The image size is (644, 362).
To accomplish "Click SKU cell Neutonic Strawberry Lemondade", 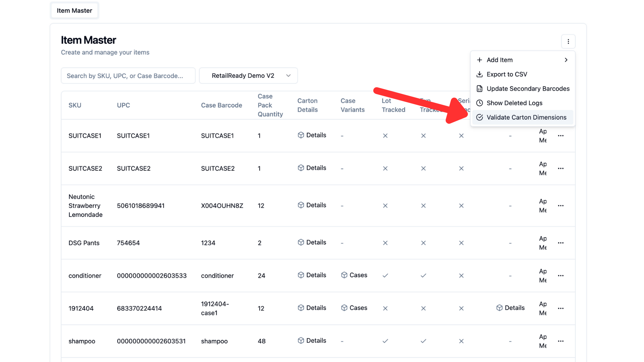I will pyautogui.click(x=86, y=206).
